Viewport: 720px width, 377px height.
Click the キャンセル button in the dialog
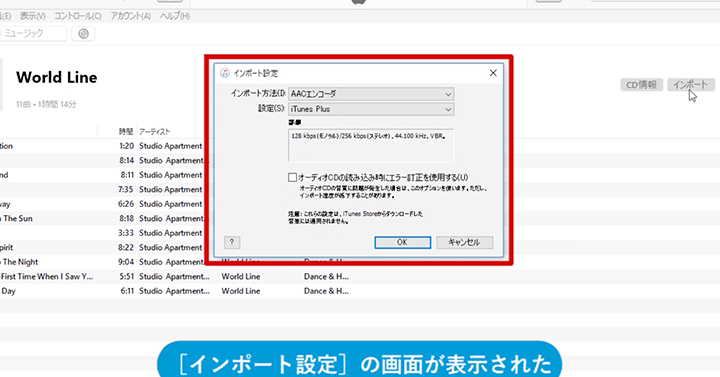(x=464, y=242)
